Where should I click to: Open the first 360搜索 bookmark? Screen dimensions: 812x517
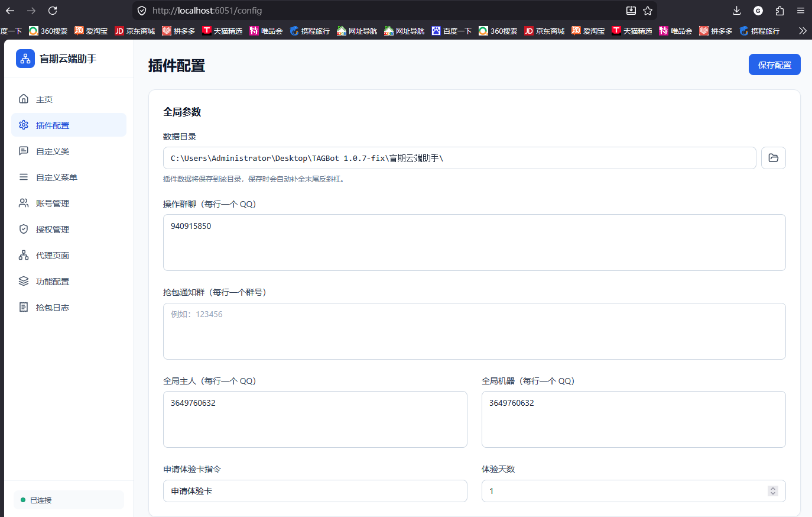(48, 31)
